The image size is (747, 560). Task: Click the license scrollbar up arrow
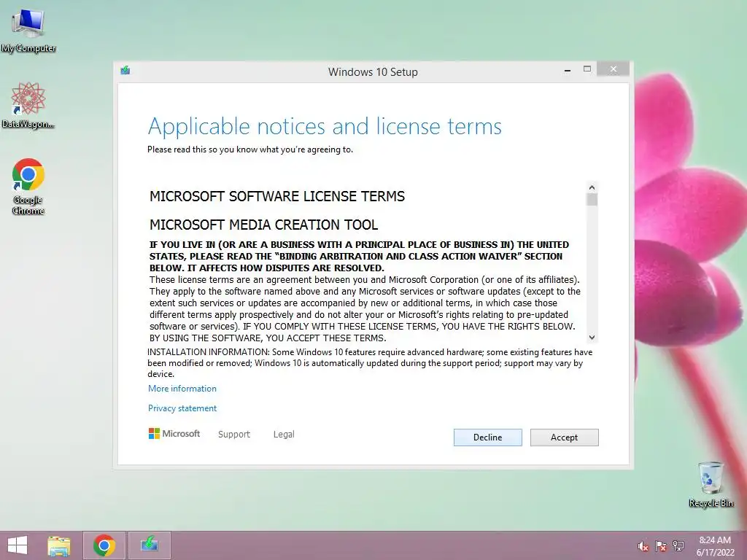[x=592, y=187]
